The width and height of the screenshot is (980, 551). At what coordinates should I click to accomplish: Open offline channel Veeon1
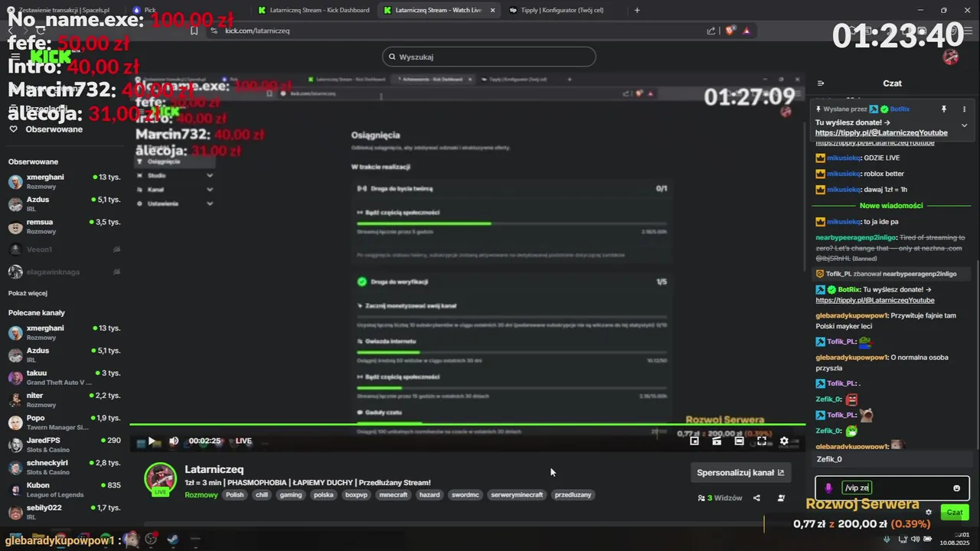click(64, 249)
